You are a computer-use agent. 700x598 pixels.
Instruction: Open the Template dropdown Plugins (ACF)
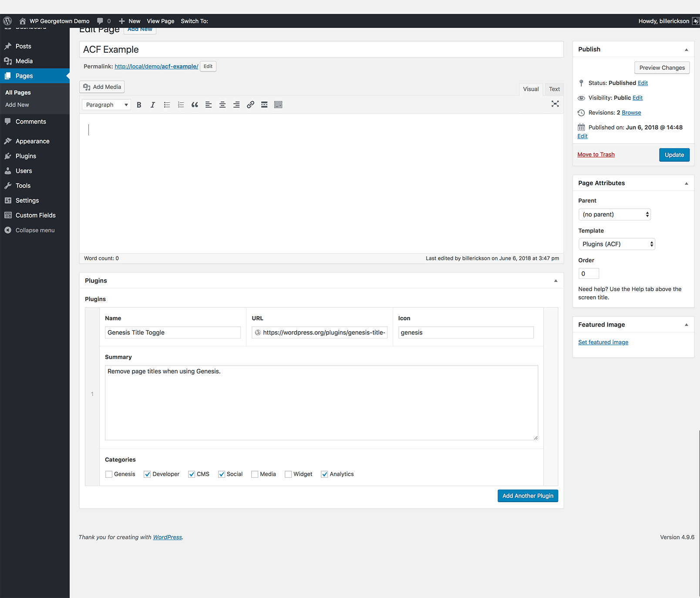(x=616, y=244)
